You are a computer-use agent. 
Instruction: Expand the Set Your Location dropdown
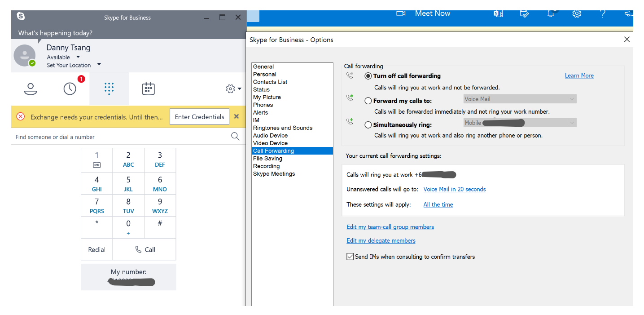(99, 65)
